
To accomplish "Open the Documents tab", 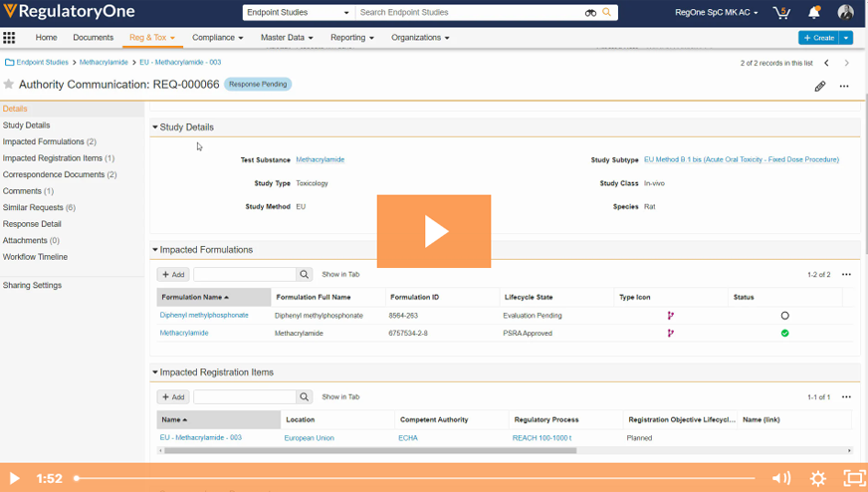I will 93,38.
